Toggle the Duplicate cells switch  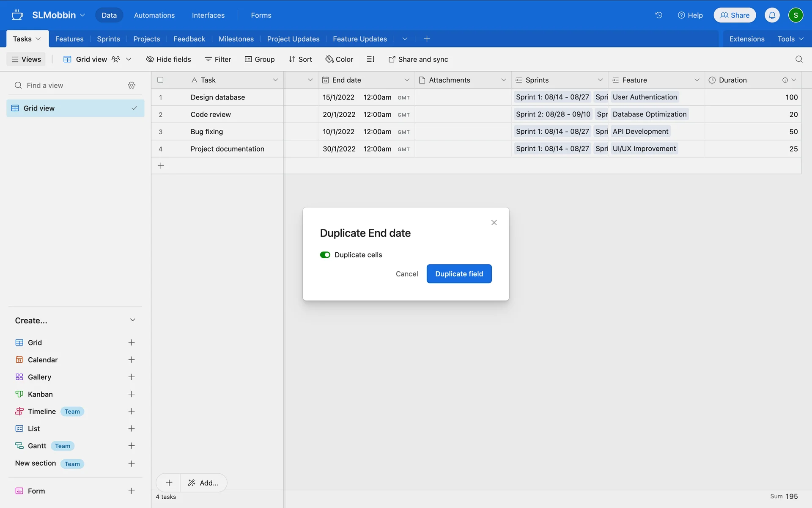point(325,255)
